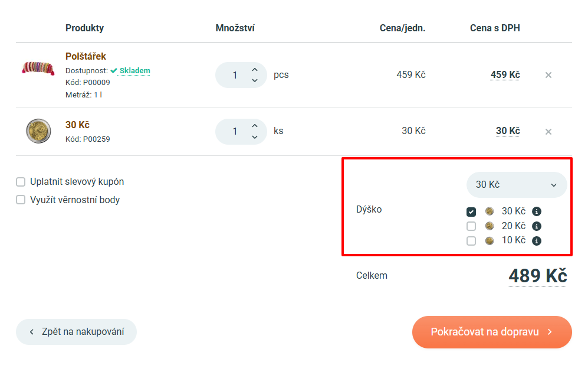Click the Polštářek quantity input field
The width and height of the screenshot is (588, 375).
pyautogui.click(x=235, y=75)
